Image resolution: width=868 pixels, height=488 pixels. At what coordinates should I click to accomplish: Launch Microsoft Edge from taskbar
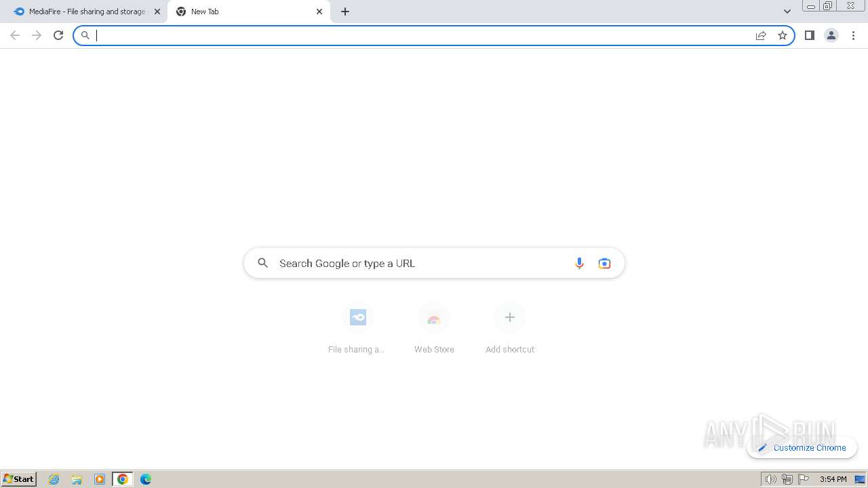pos(145,479)
